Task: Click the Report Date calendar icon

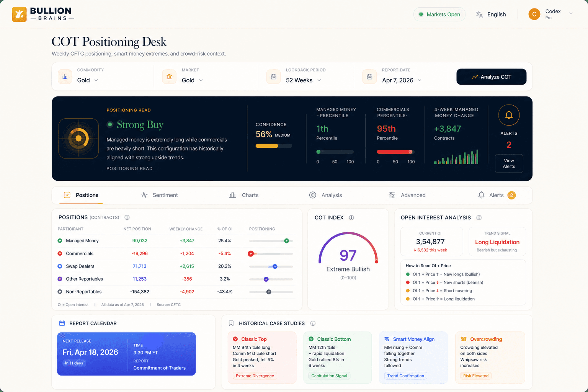Action: point(369,77)
